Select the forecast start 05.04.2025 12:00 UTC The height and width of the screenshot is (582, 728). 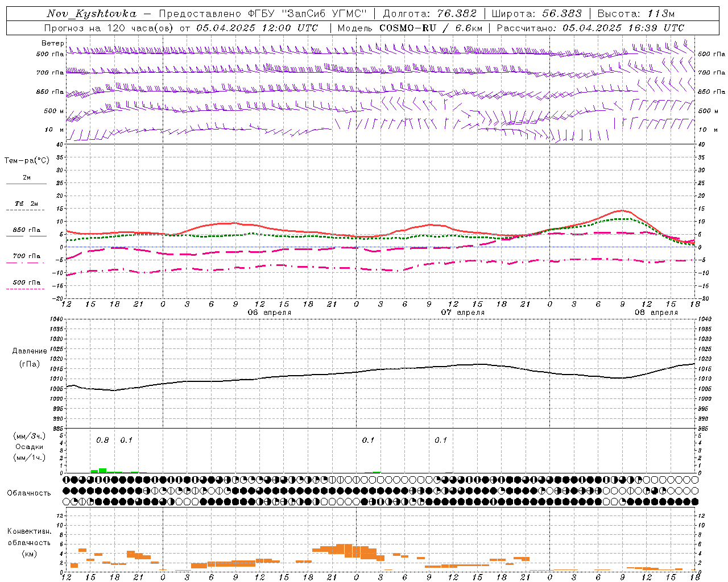257,28
